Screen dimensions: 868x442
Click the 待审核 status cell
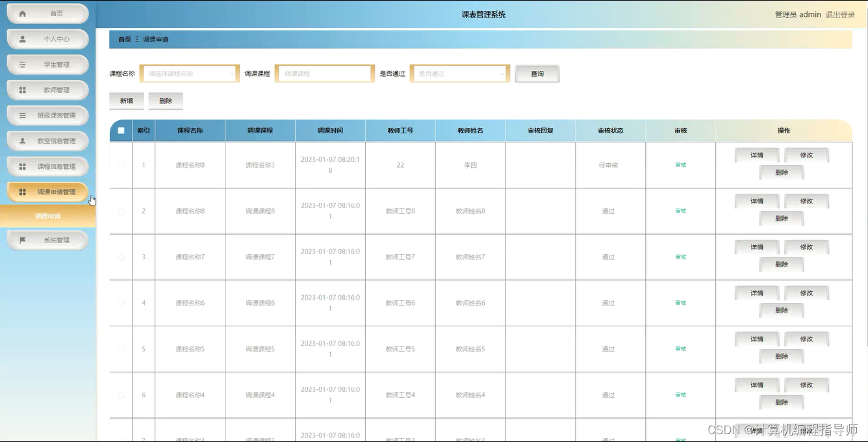(x=609, y=165)
